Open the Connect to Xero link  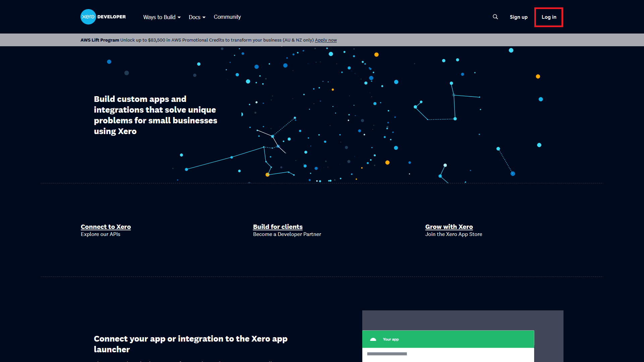[x=106, y=227]
